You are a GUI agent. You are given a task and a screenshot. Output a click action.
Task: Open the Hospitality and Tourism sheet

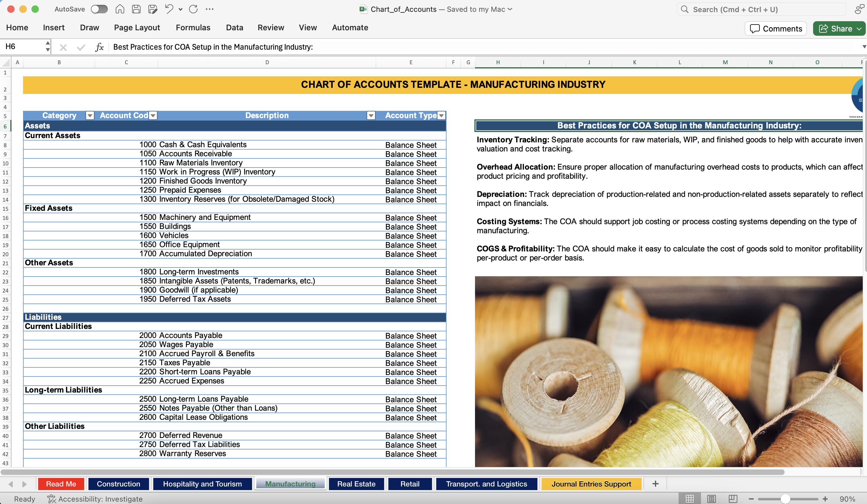(x=202, y=484)
